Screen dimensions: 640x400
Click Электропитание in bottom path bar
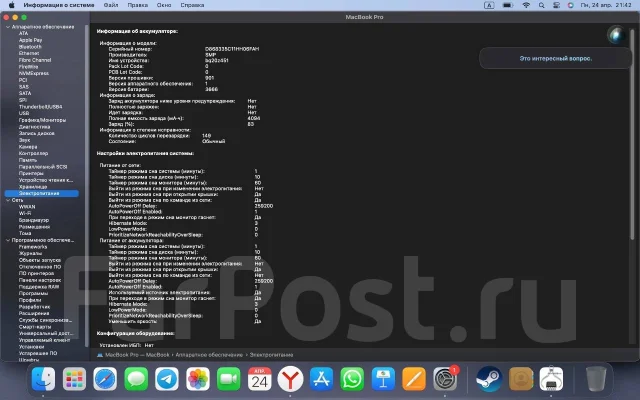[x=271, y=355]
